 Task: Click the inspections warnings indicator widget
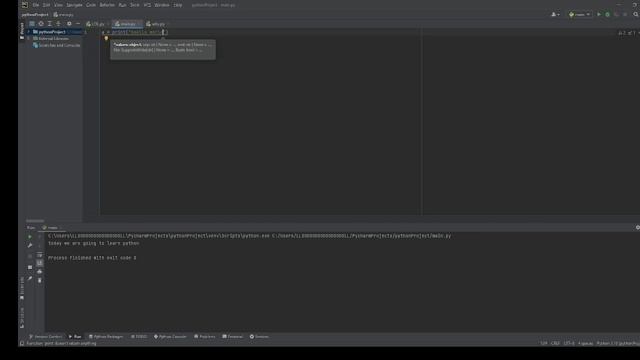click(x=628, y=33)
